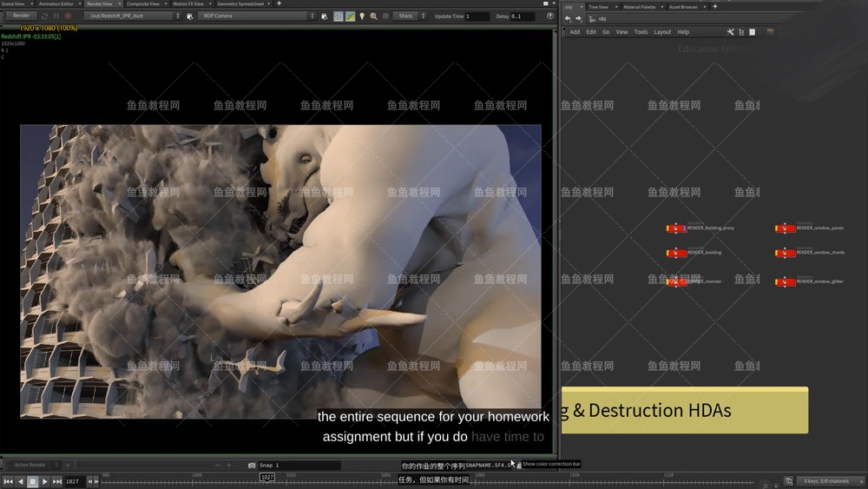Click camera chooser icon after ROP Camera
The height and width of the screenshot is (489, 868).
coord(325,16)
